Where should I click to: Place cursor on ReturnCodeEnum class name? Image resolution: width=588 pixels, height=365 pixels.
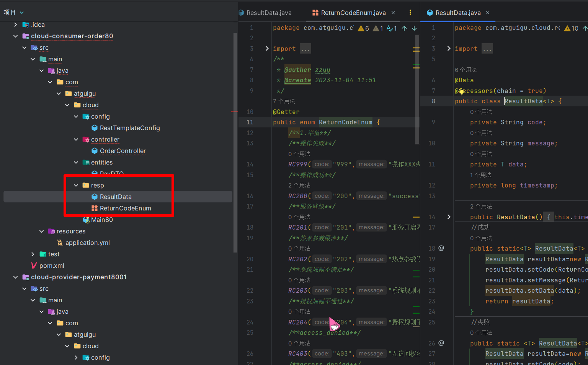[345, 122]
